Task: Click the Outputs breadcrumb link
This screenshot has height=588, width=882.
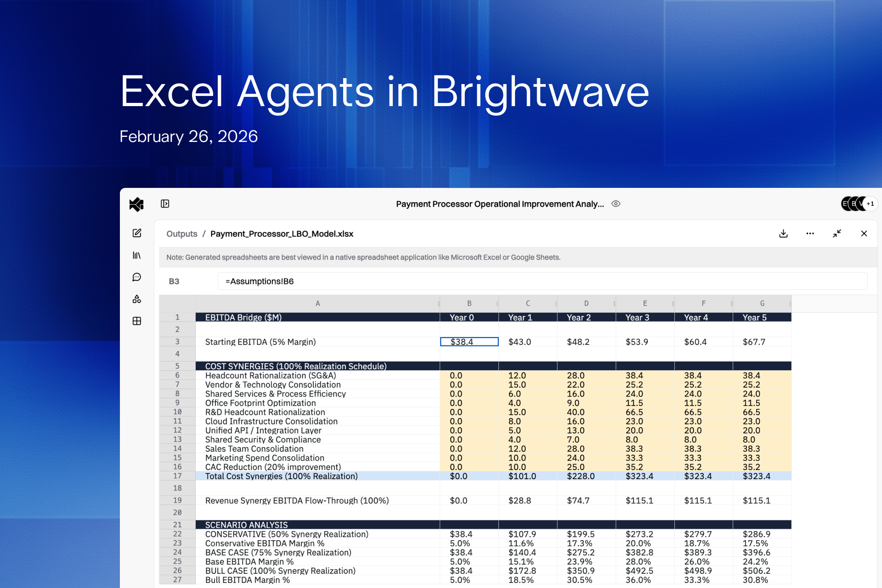Action: point(181,234)
